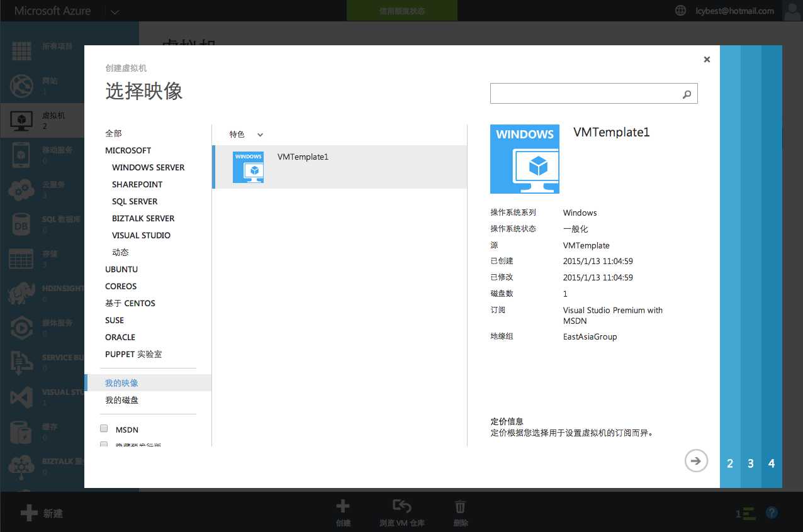The width and height of the screenshot is (803, 532).
Task: Open All Items grid icon in sidebar
Action: click(x=22, y=50)
